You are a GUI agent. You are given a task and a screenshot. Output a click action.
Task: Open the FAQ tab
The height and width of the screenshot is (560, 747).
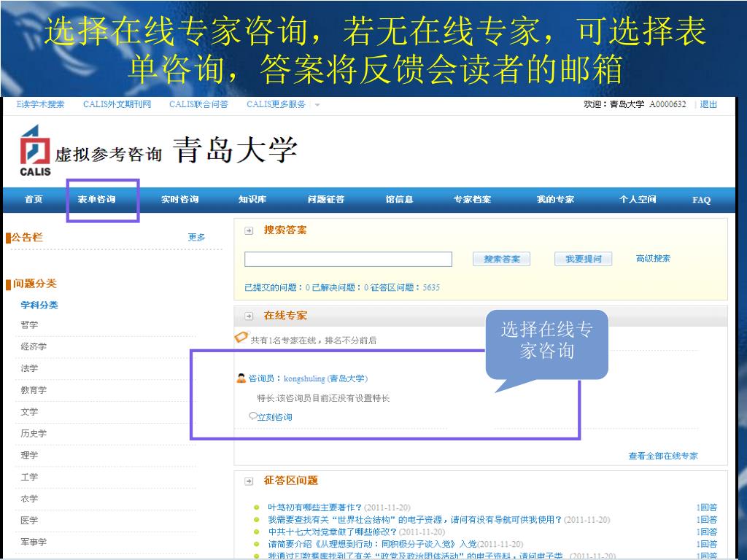click(701, 200)
